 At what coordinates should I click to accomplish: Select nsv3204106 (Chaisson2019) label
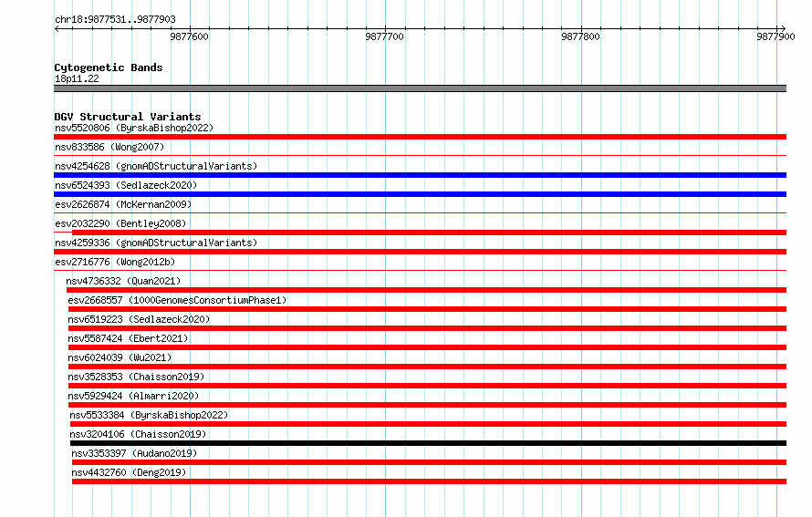139,434
